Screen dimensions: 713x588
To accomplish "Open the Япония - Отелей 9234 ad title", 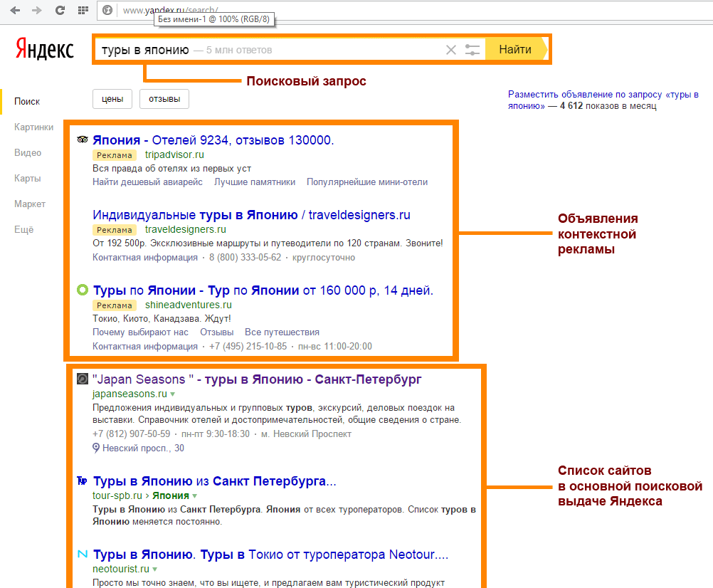I will [x=213, y=140].
